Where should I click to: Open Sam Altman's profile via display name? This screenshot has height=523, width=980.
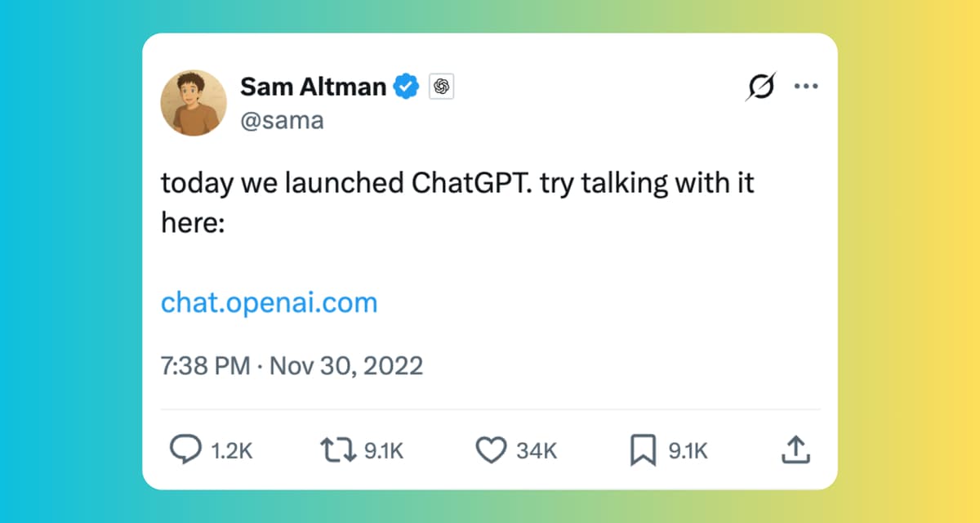tap(312, 86)
